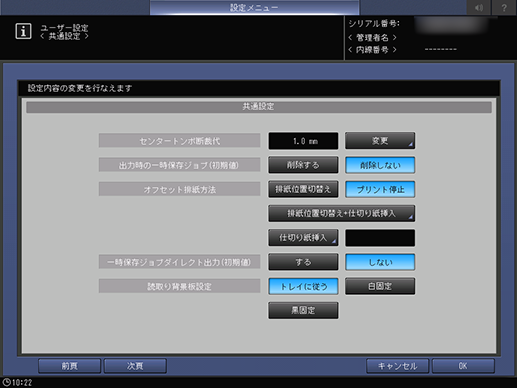Click the オフセット排紙方法 label

coord(179,189)
